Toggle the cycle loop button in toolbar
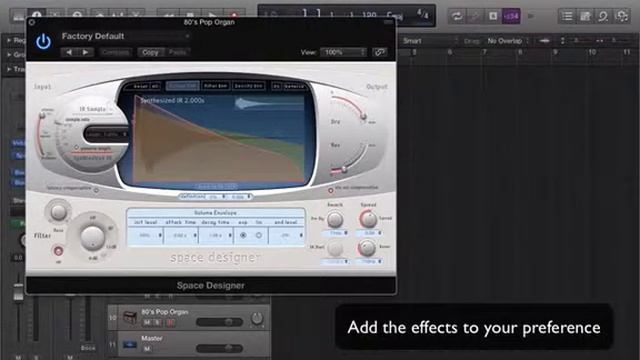The height and width of the screenshot is (360, 640). coord(456,16)
